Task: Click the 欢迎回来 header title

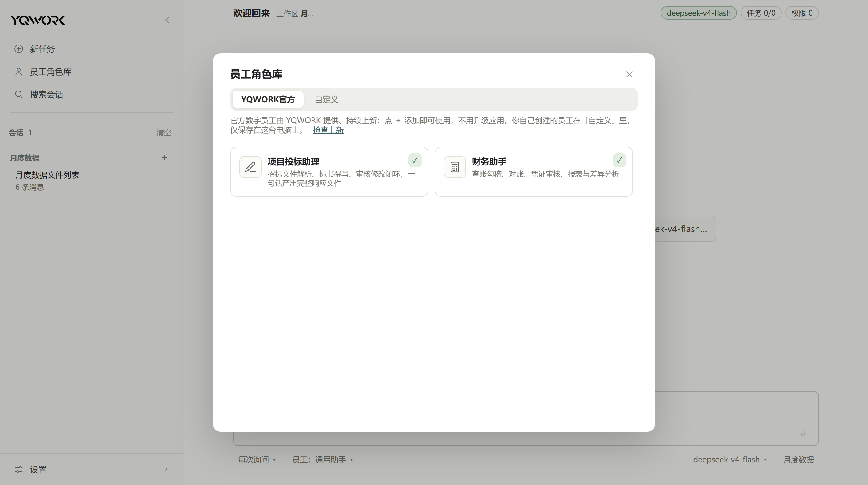Action: coord(251,13)
